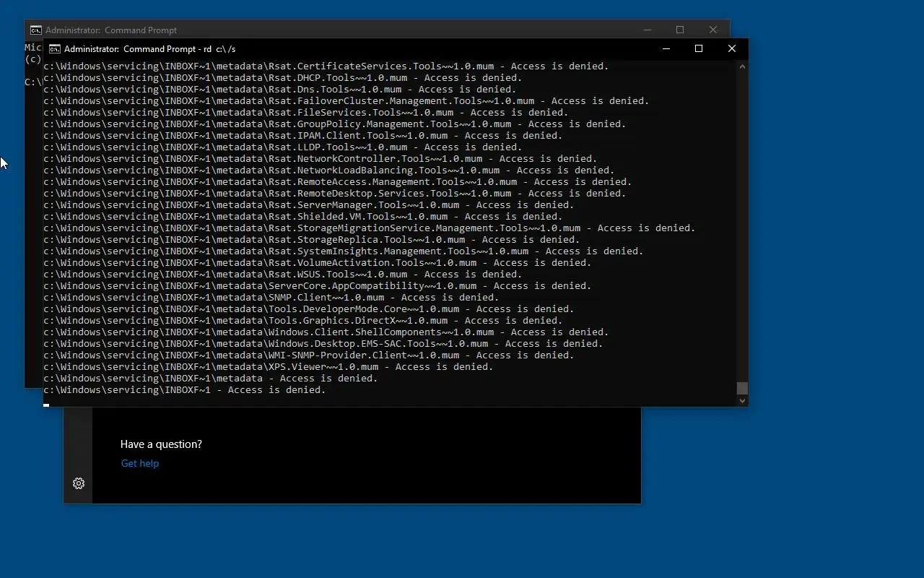Click the XPS.Viewer line

point(269,367)
